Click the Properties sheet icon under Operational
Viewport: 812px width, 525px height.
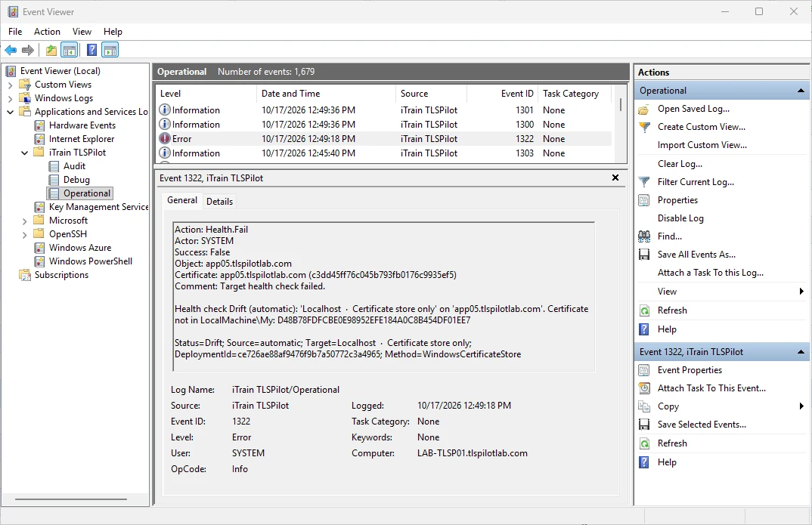click(644, 200)
